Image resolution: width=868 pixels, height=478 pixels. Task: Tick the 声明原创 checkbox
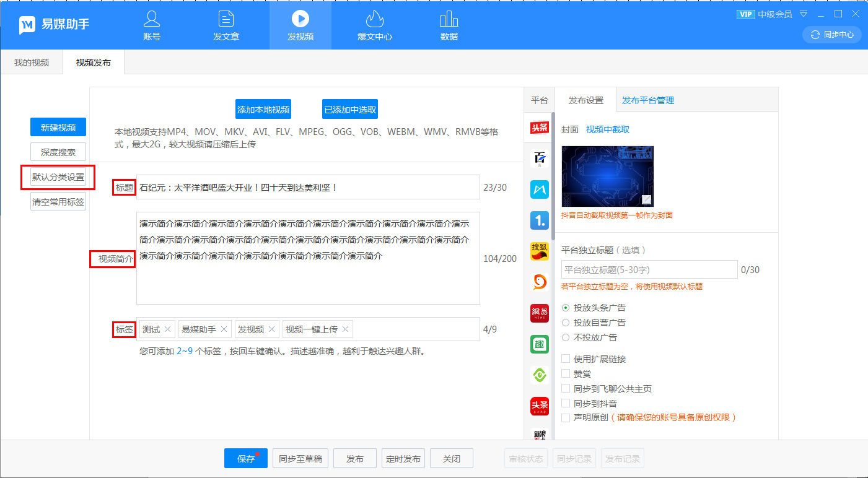tap(565, 418)
